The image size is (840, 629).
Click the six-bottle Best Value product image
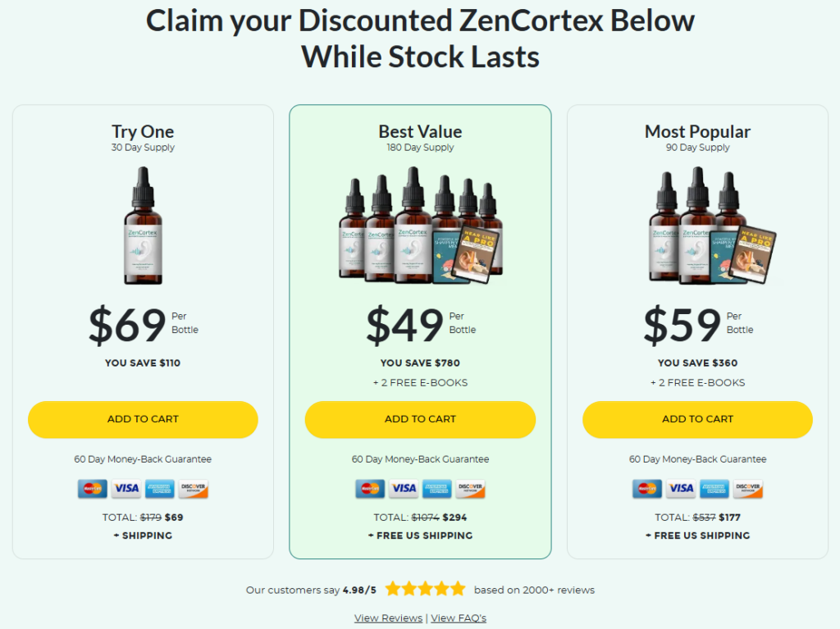click(x=420, y=227)
